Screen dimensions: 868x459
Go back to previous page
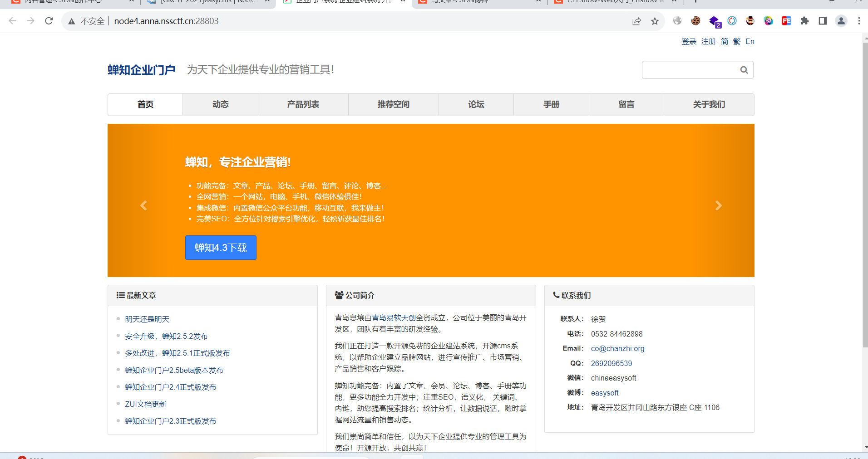coord(13,21)
